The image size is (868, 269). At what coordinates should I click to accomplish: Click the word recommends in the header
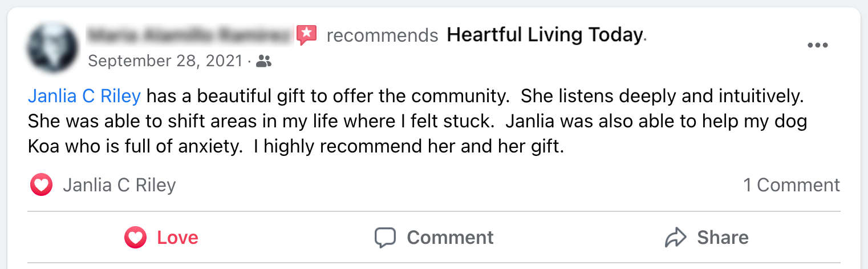(382, 35)
